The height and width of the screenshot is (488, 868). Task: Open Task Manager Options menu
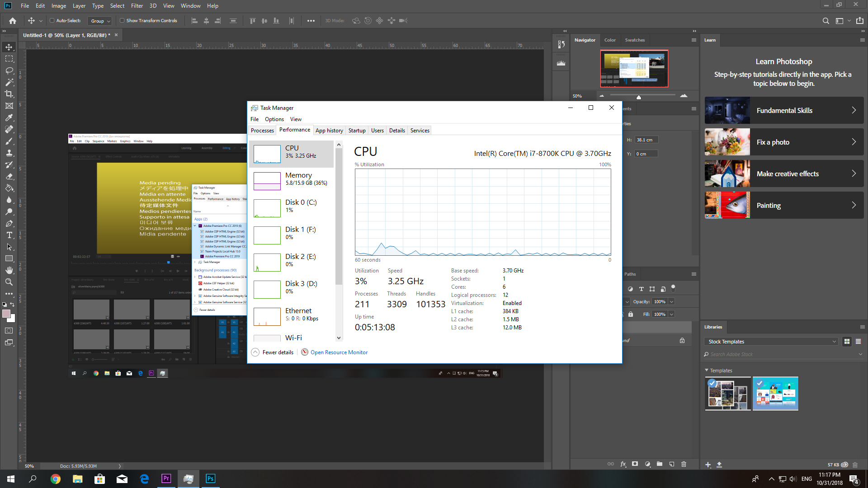point(274,119)
